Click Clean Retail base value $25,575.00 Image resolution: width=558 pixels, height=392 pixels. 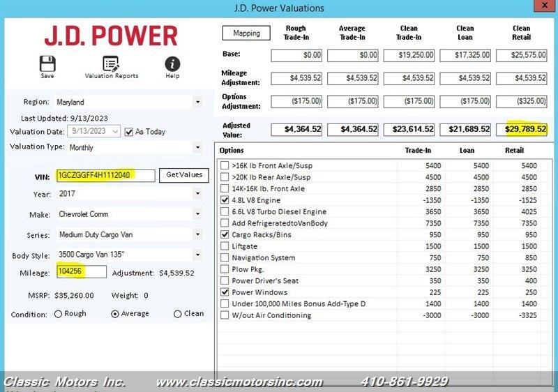[522, 56]
